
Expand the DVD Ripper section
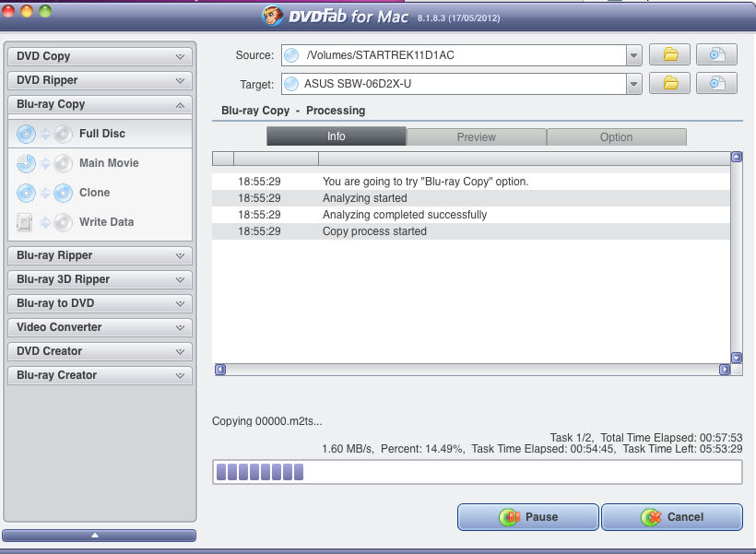100,80
